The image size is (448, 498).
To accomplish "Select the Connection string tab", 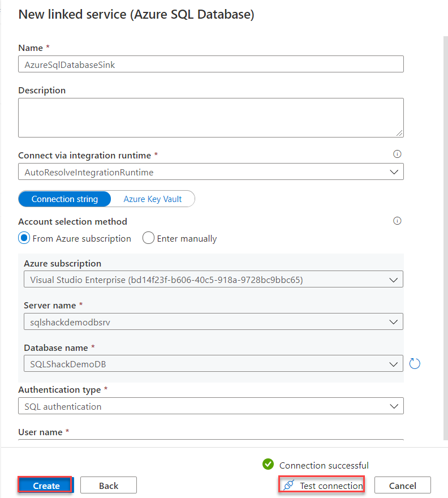I will [x=64, y=199].
